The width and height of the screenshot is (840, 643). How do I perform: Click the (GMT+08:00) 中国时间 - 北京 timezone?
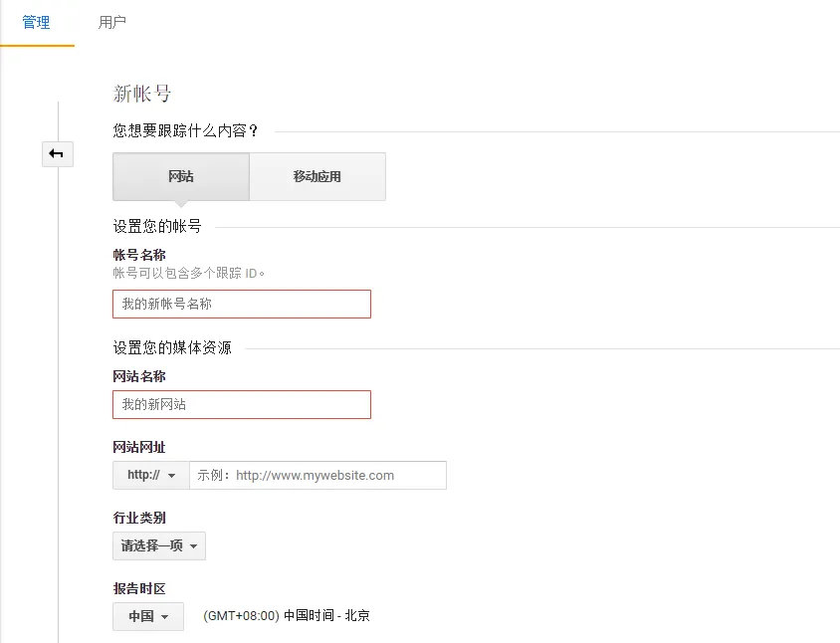(x=287, y=616)
